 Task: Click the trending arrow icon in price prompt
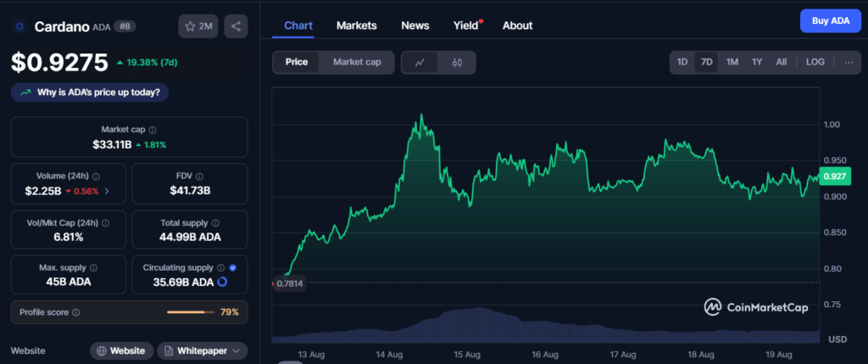[x=25, y=92]
